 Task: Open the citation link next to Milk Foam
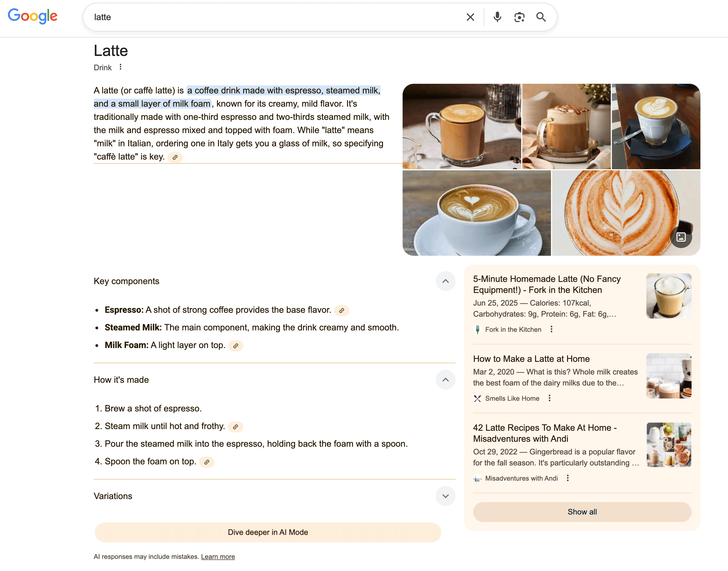tap(236, 346)
